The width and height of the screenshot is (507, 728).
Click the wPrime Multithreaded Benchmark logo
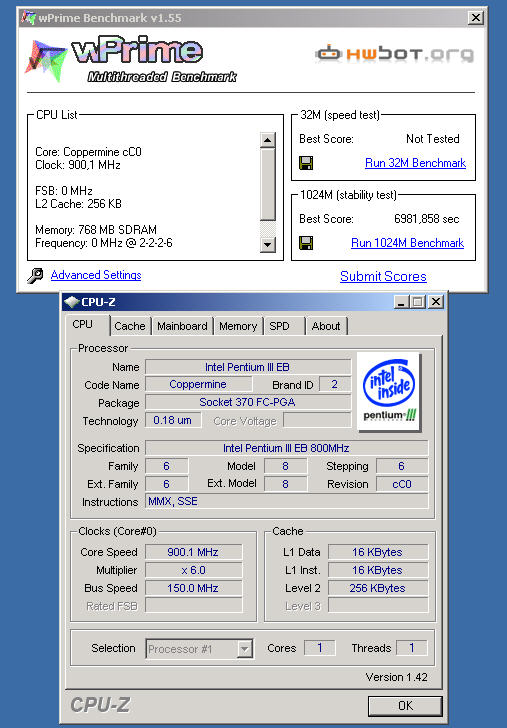(131, 60)
